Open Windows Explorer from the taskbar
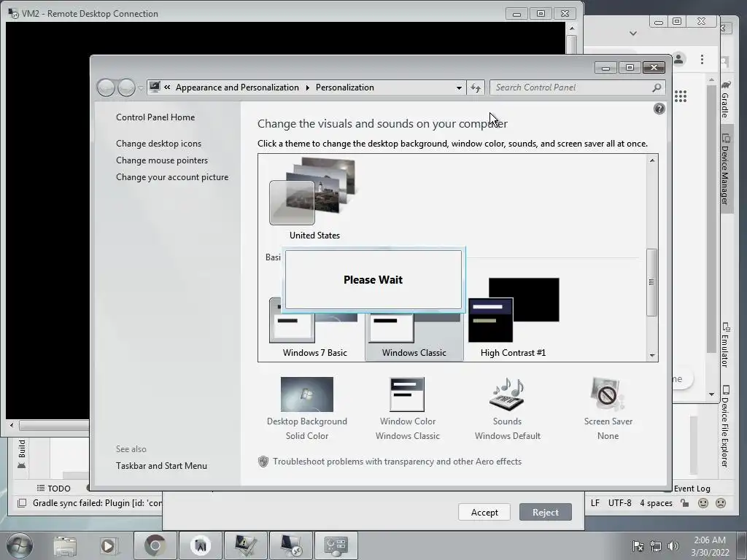747x560 pixels. point(65,545)
